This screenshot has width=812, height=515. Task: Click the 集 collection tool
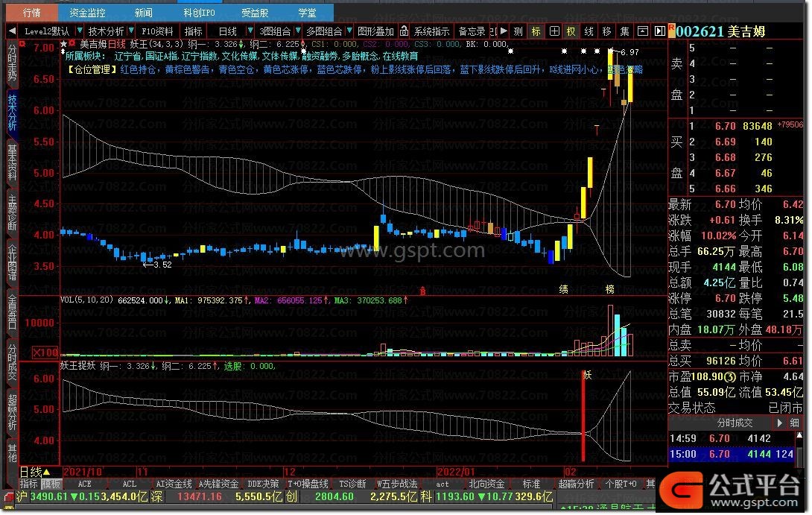[x=624, y=31]
